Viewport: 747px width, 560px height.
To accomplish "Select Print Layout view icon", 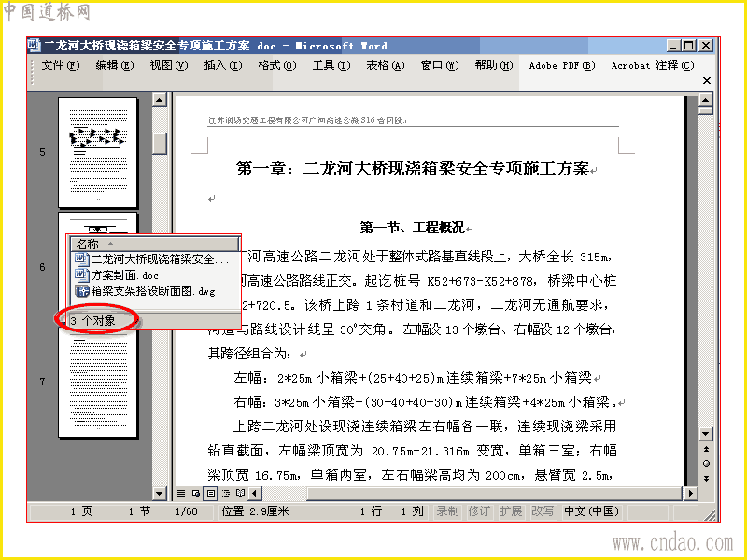I will (x=211, y=493).
